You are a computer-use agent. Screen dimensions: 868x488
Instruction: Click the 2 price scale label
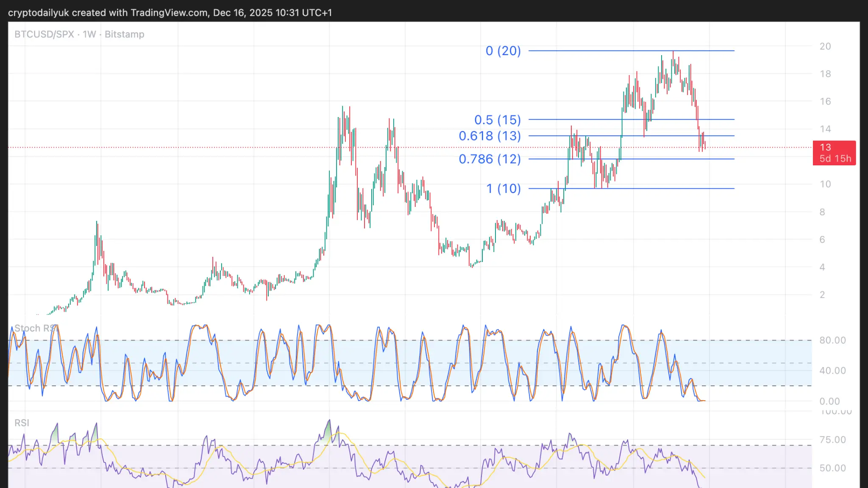[x=822, y=295]
